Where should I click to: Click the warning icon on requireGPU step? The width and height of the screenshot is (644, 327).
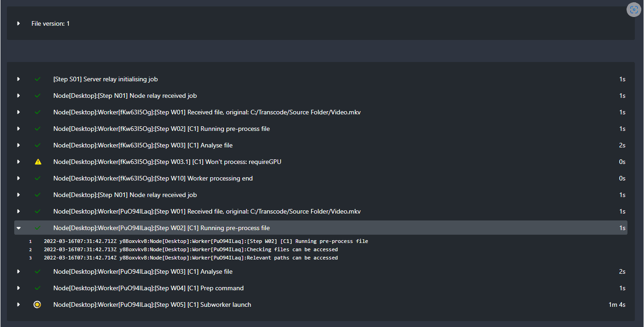click(x=38, y=162)
